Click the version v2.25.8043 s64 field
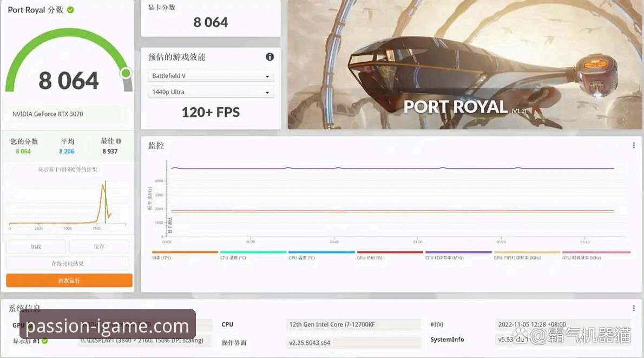Screen dimensions: 644x358 click(353, 342)
